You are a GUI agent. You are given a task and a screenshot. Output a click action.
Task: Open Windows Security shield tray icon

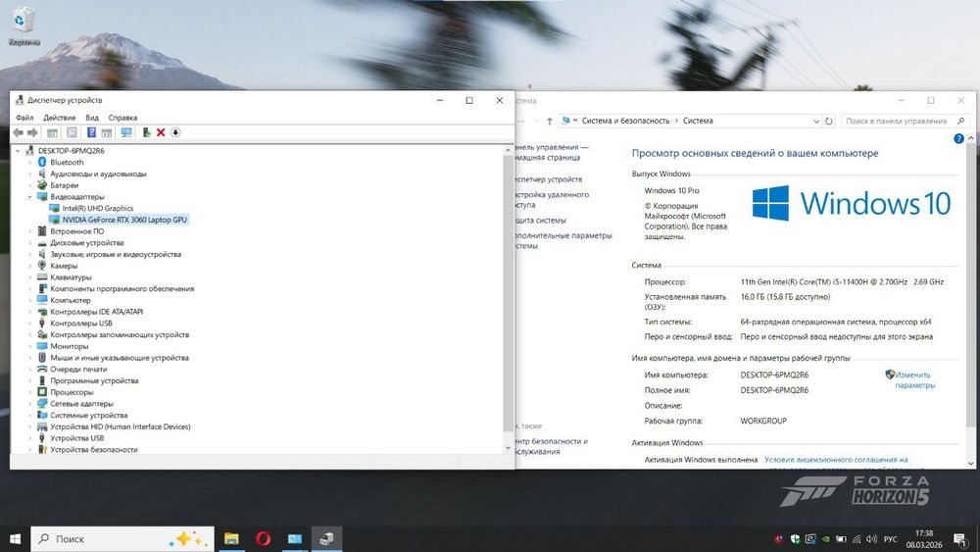[795, 539]
